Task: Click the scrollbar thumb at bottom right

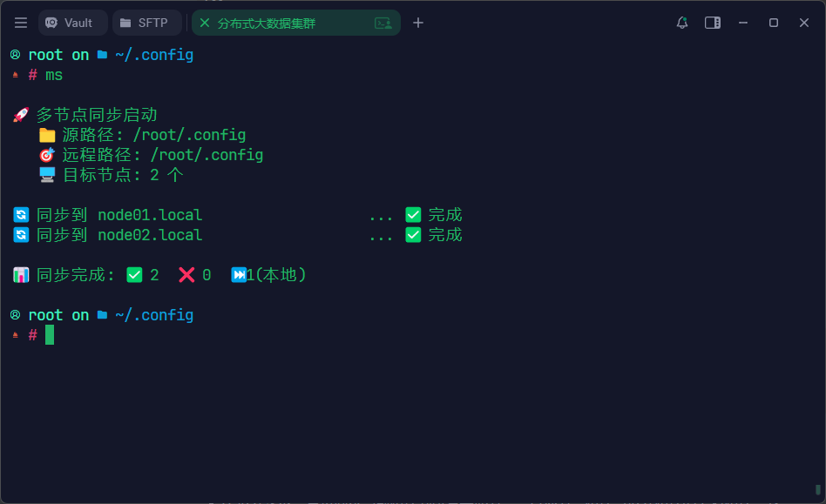Action: [x=818, y=490]
